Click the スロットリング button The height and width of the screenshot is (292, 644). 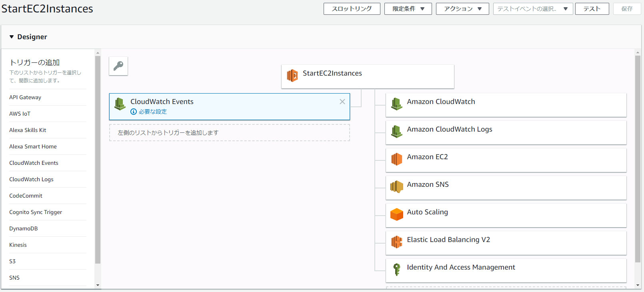click(352, 9)
